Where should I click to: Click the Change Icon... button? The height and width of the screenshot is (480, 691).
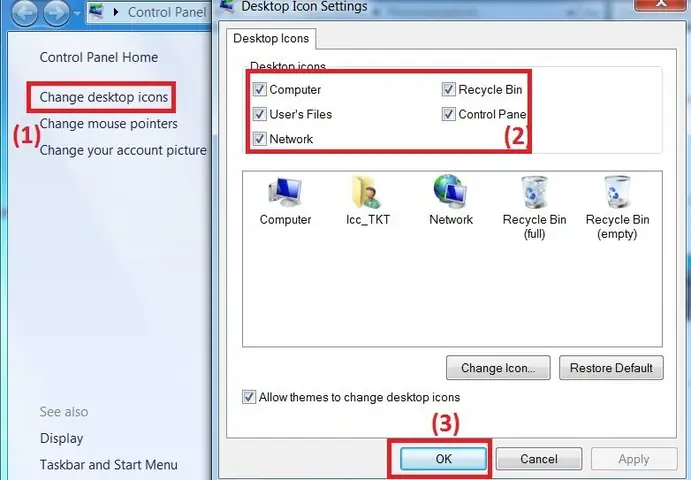tap(498, 368)
